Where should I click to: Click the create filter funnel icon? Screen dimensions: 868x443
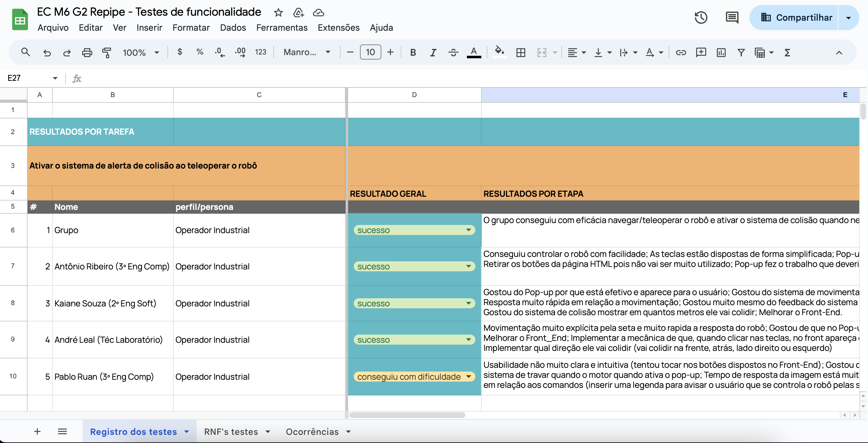tap(741, 53)
